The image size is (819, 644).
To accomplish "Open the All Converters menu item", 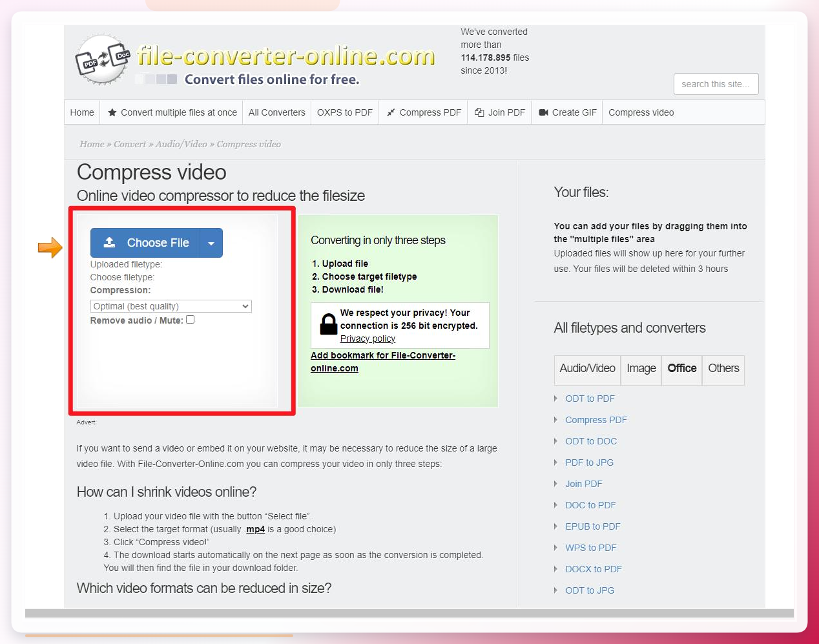I will (x=277, y=112).
